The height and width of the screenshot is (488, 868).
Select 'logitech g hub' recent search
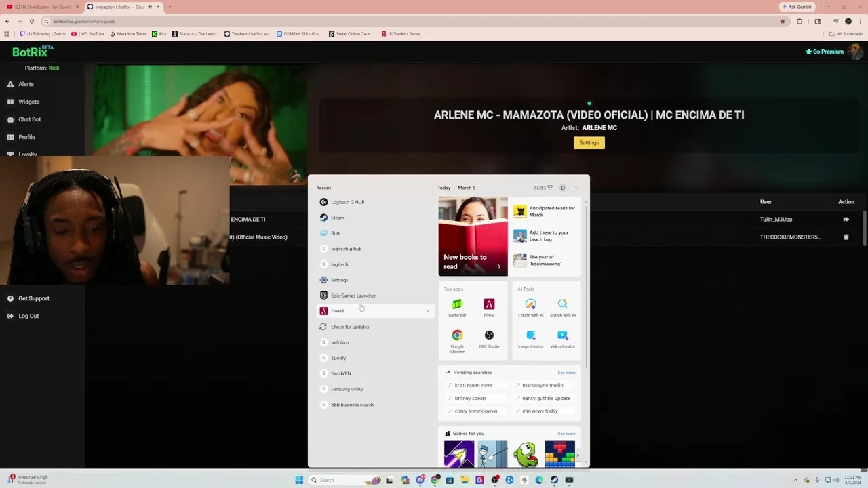(374, 249)
